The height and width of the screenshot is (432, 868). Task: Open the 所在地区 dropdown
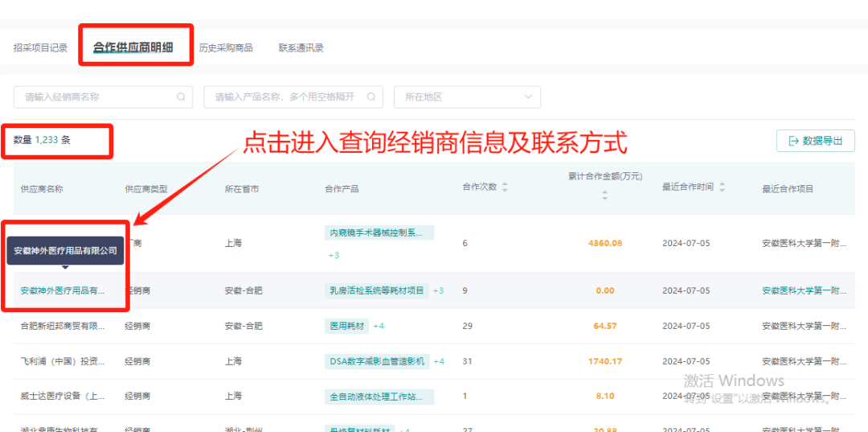tap(467, 97)
